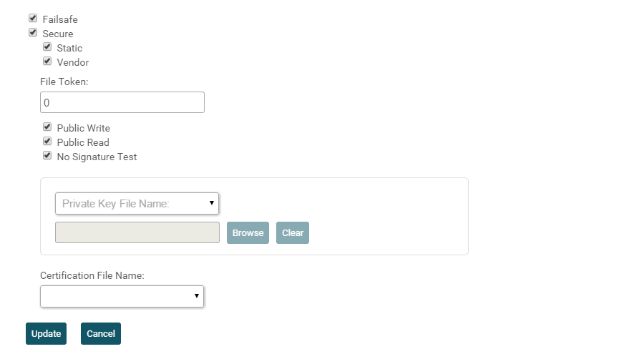Turn off the Public Write checkbox
This screenshot has height=364, width=619.
47,127
